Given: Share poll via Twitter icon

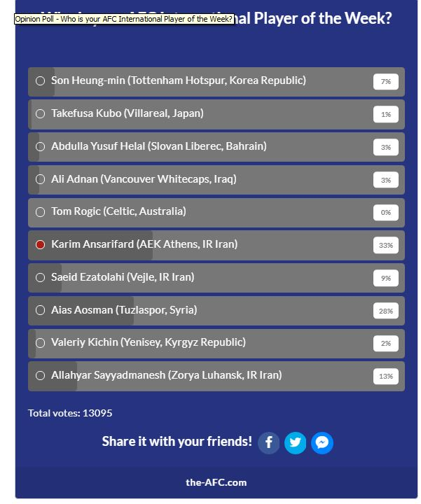Looking at the screenshot, I should coord(295,442).
